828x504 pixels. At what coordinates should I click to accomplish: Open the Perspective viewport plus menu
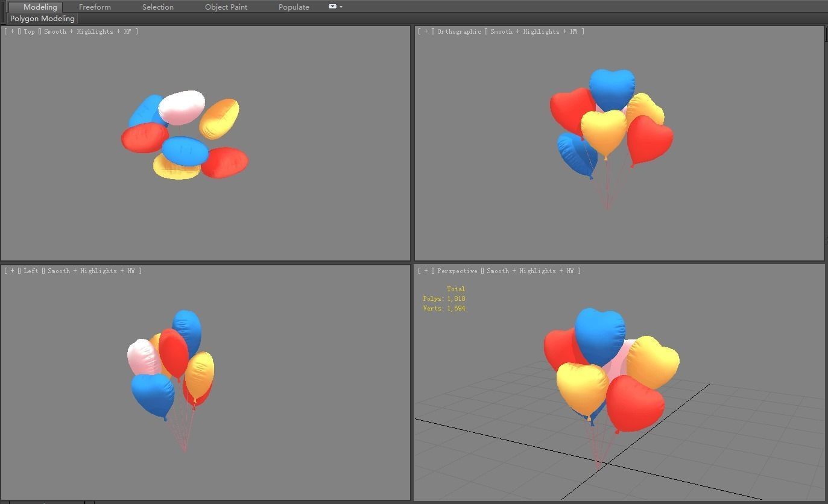pyautogui.click(x=426, y=271)
